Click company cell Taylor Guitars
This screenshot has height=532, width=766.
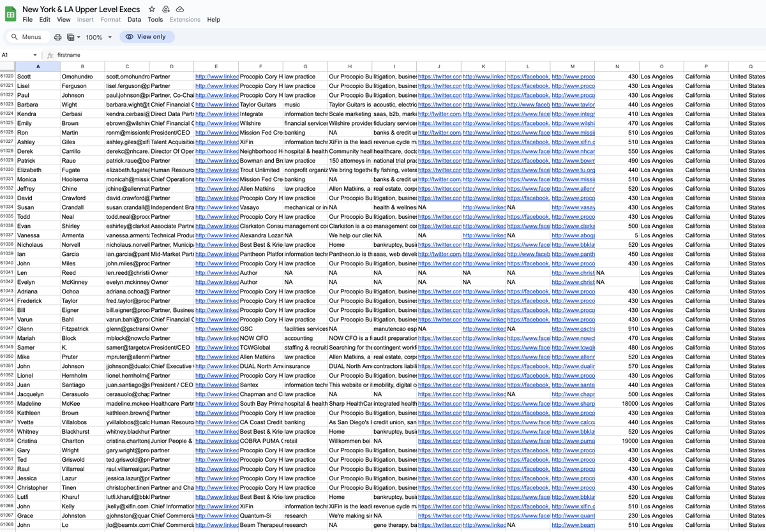pos(261,105)
